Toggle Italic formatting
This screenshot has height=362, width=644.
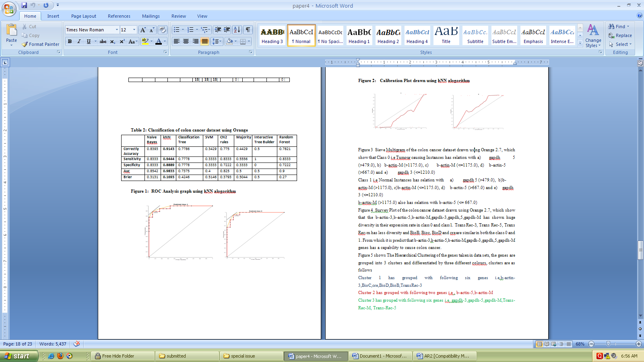tap(79, 41)
